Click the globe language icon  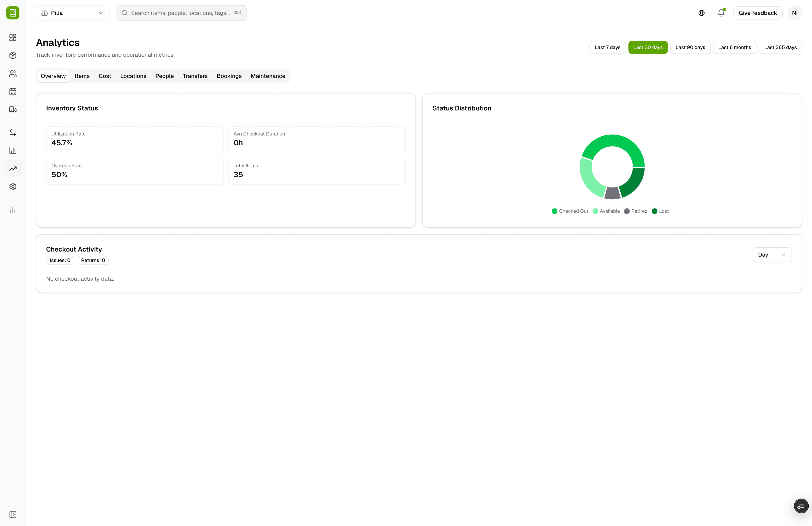coord(701,13)
